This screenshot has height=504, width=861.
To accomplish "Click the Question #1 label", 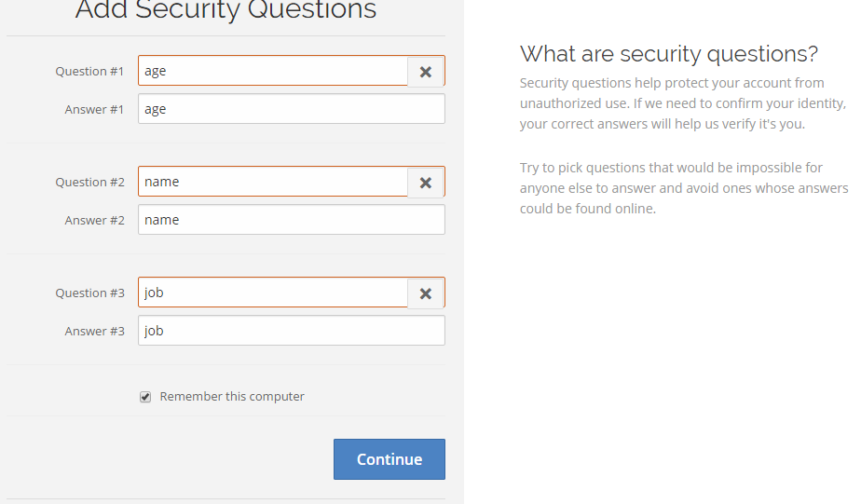I will pyautogui.click(x=89, y=72).
